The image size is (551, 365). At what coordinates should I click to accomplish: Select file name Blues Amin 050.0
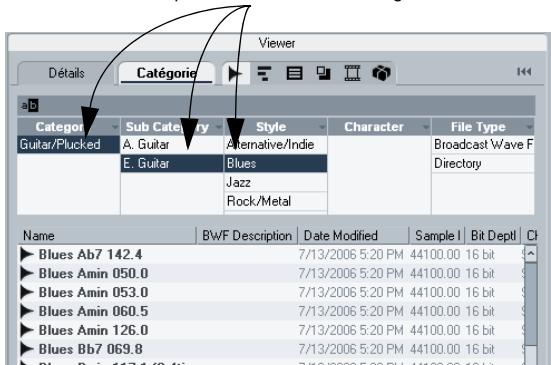coord(93,273)
